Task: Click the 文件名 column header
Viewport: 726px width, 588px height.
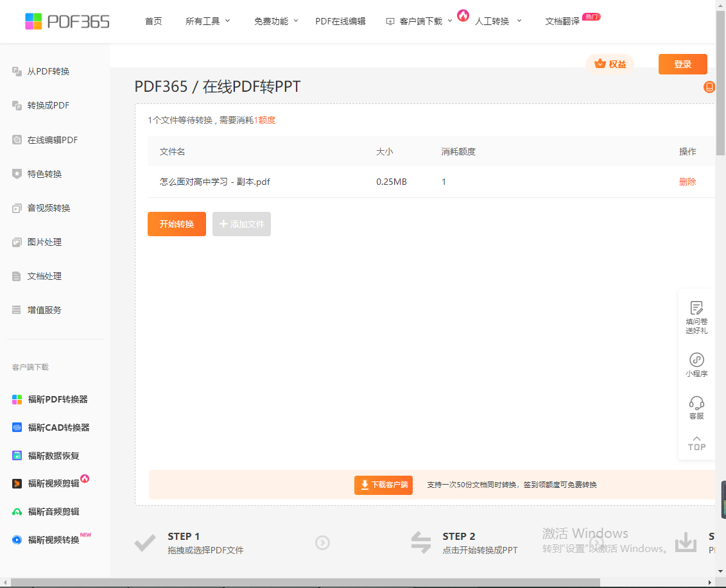Action: click(x=172, y=151)
